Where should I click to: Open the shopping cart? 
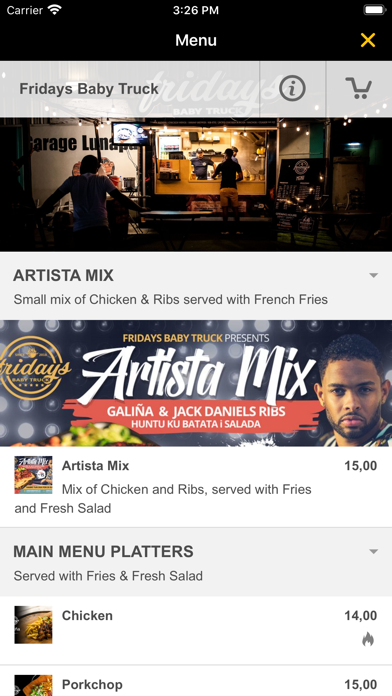pyautogui.click(x=359, y=88)
